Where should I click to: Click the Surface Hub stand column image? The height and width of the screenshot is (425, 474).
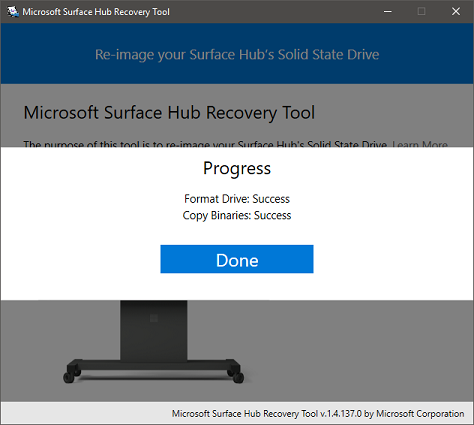(x=154, y=330)
